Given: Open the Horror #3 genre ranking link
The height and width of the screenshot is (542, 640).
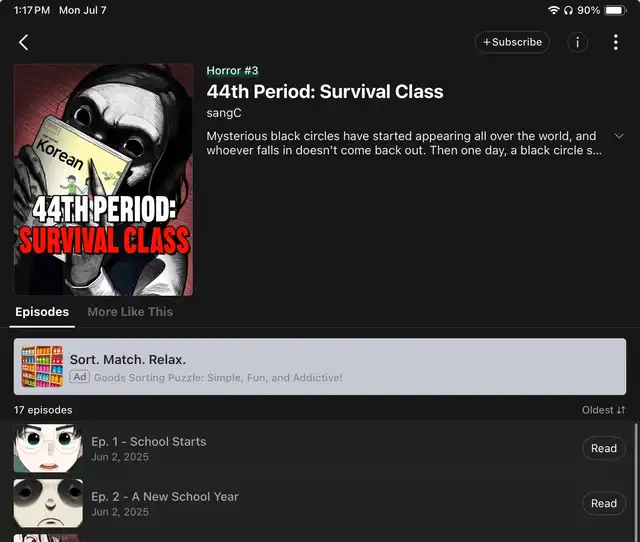Looking at the screenshot, I should (x=232, y=71).
